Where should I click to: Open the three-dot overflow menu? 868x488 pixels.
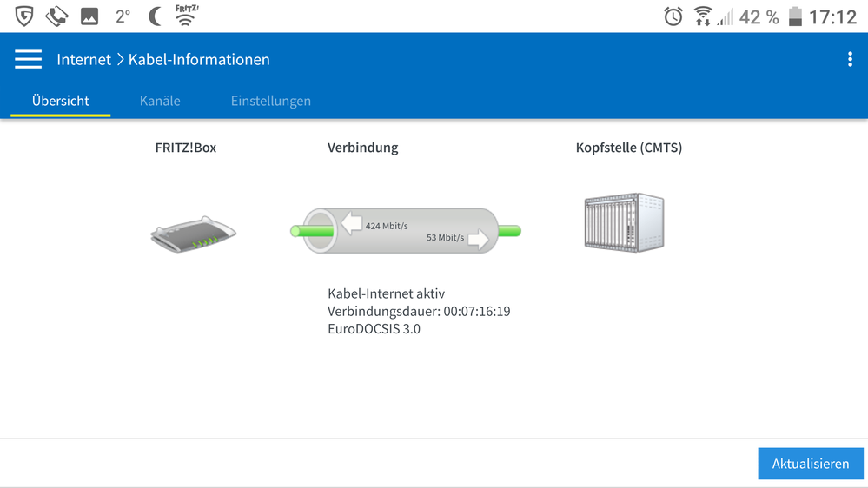pos(850,59)
